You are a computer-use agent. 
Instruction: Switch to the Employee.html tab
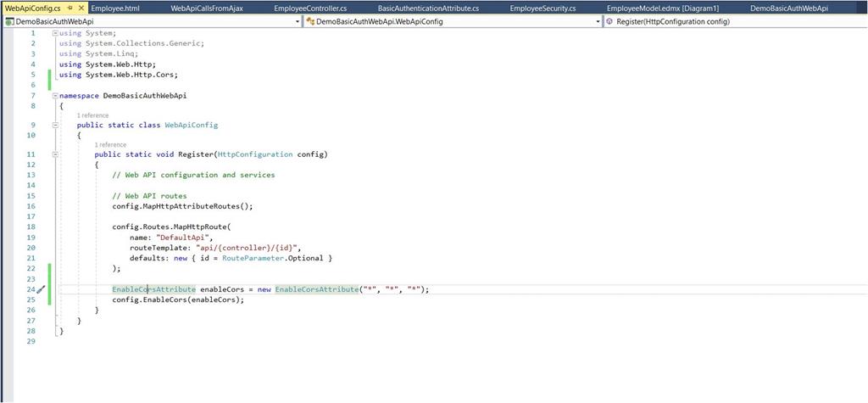(x=115, y=8)
